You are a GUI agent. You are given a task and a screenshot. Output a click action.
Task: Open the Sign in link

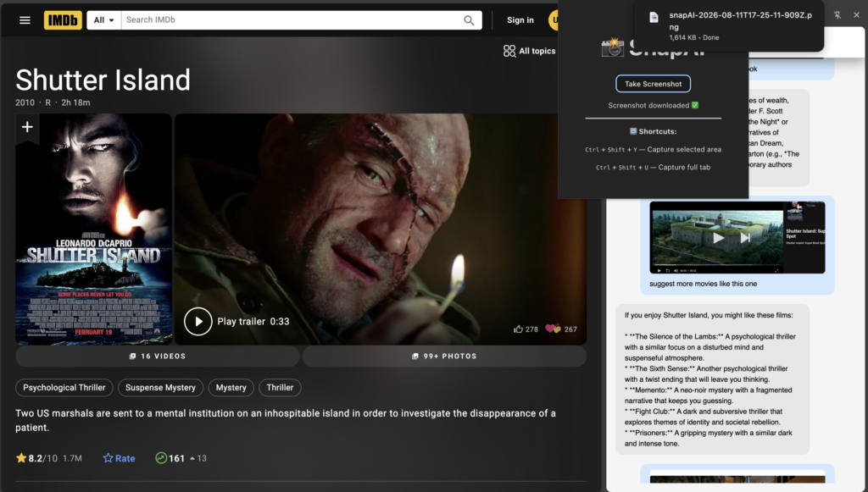click(520, 20)
